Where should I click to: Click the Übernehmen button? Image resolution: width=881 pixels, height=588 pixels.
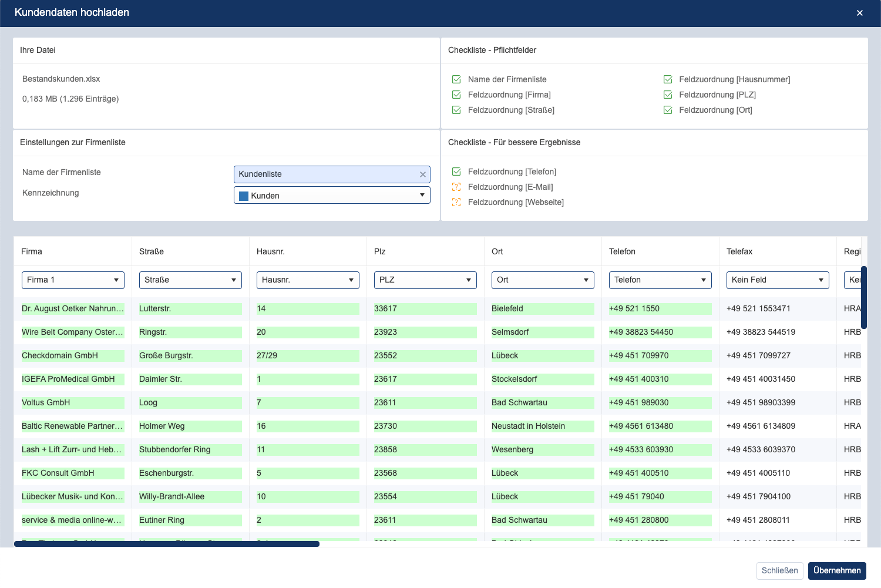click(837, 570)
